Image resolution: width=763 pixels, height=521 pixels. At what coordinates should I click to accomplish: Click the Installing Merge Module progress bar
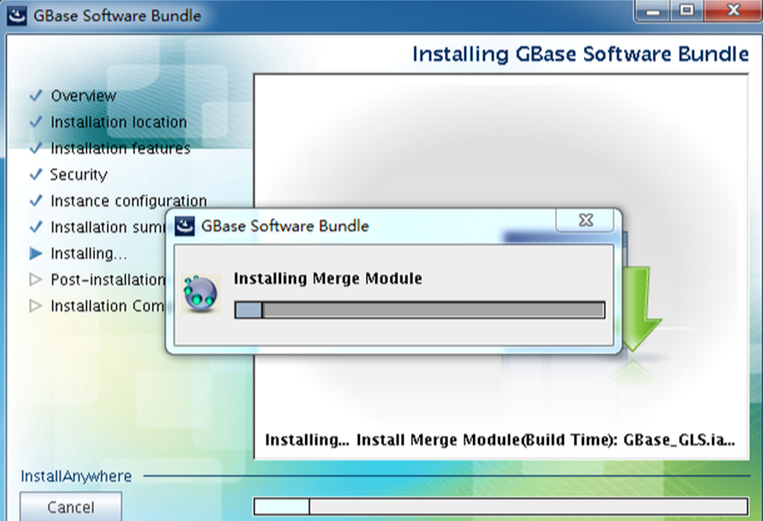pos(420,310)
